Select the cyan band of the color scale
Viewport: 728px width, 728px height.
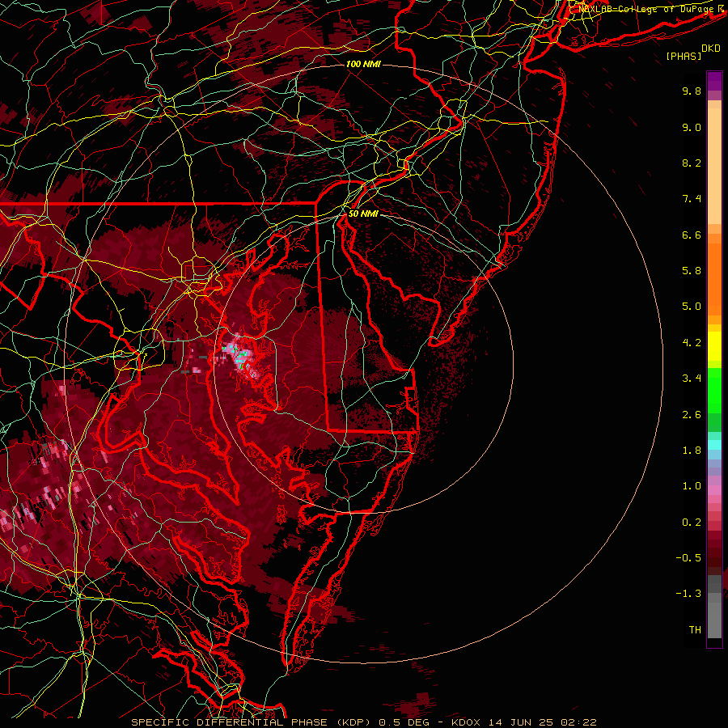click(714, 445)
